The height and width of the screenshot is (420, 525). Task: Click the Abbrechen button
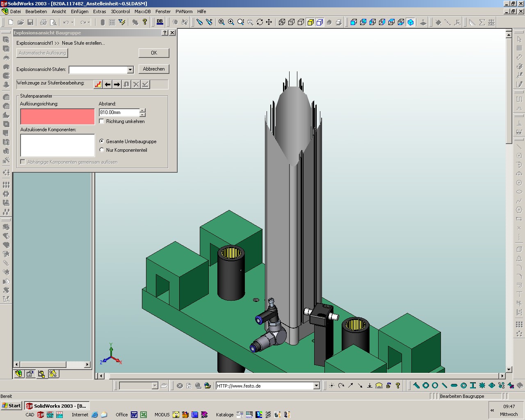(154, 69)
